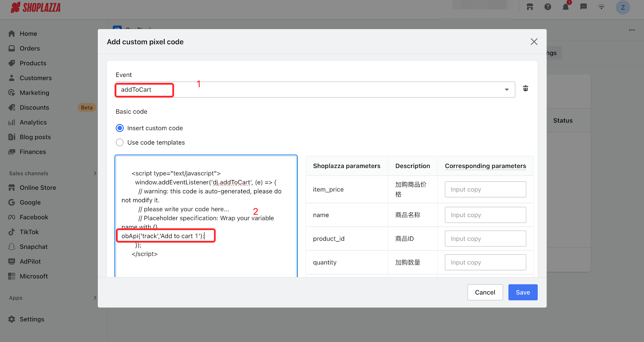
Task: Click the quantity Input copy field
Action: (485, 262)
